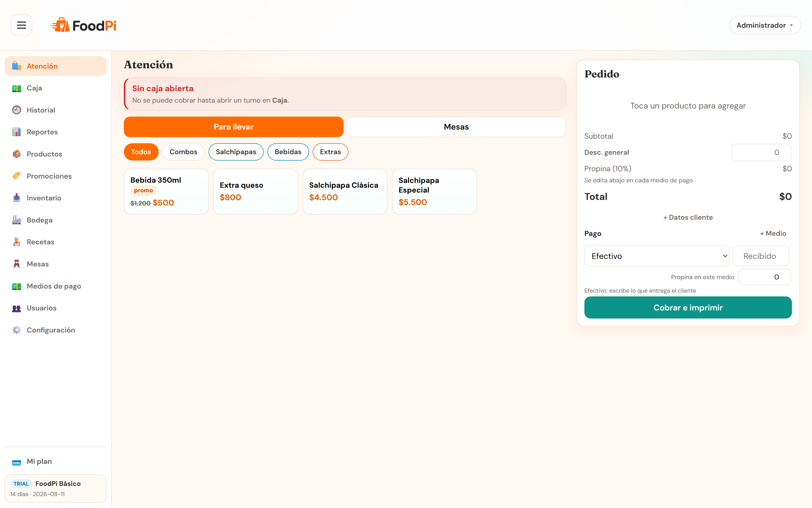
Task: Click Cobrar e imprimir button
Action: (688, 307)
